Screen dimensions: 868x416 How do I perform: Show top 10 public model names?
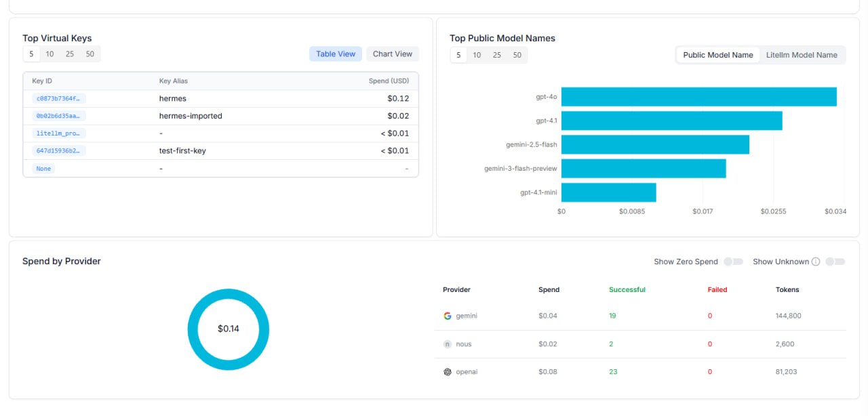[477, 55]
